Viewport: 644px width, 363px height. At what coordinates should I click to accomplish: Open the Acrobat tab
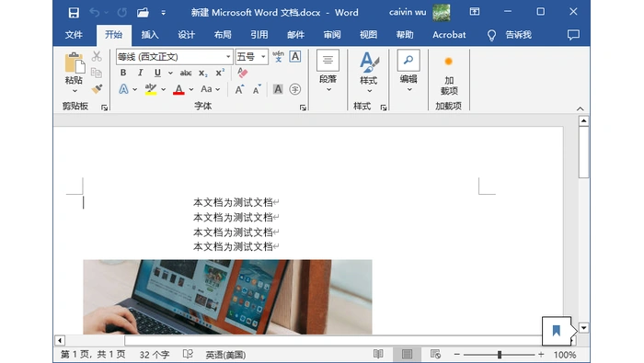click(x=449, y=35)
